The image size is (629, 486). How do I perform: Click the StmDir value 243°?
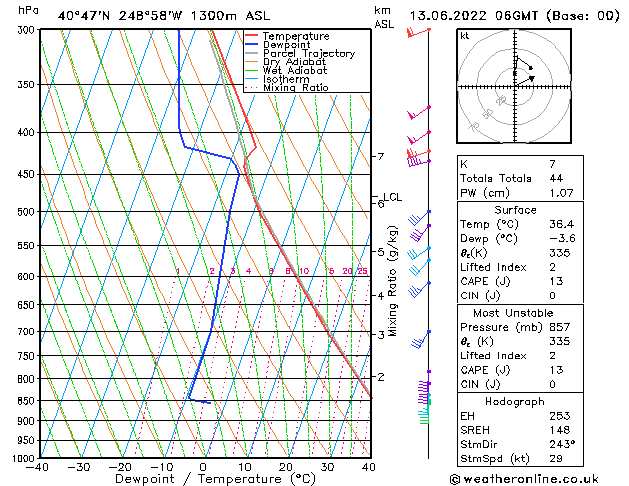click(x=562, y=444)
